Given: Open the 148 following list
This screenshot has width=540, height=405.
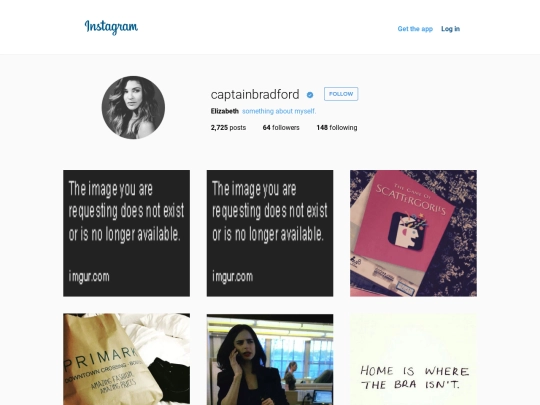Looking at the screenshot, I should click(337, 127).
